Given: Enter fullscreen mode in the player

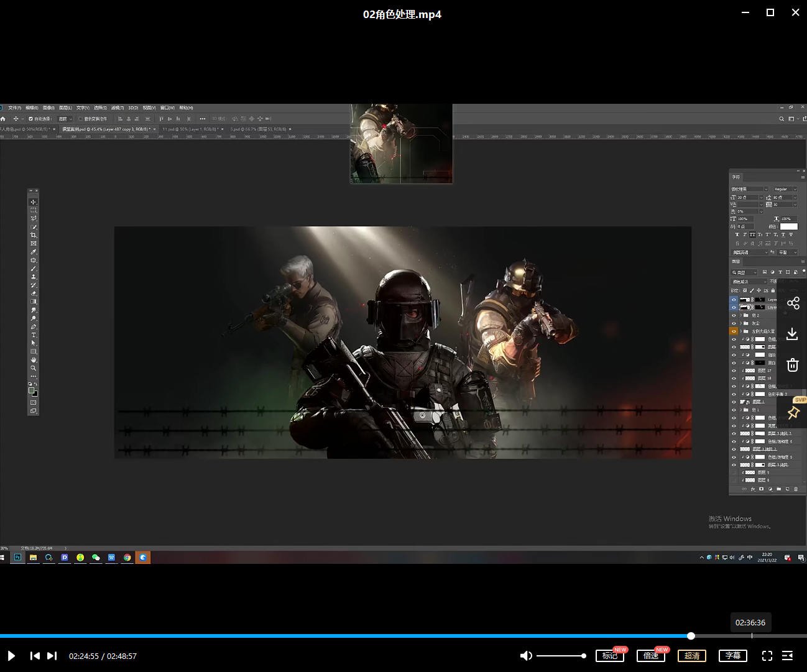Looking at the screenshot, I should [x=767, y=656].
